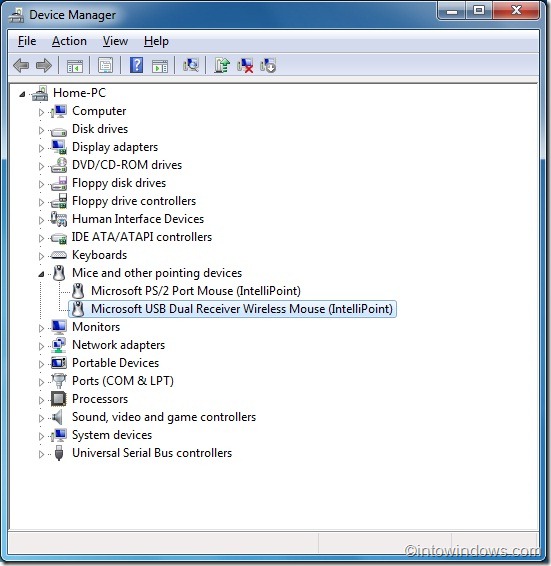
Task: Select Mice and other pointing devices label
Action: coord(157,273)
